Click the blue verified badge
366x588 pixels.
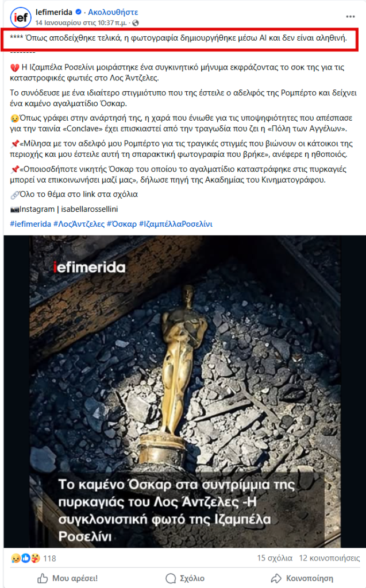coord(79,12)
